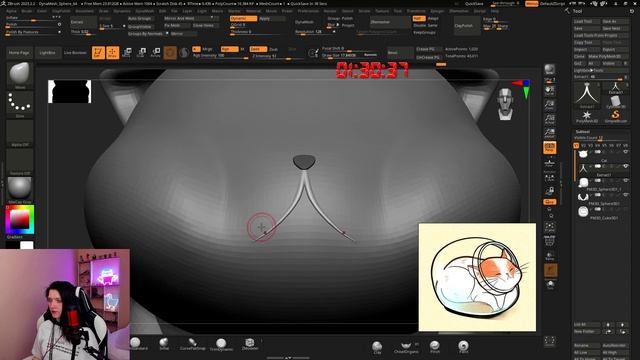Open the Dots stroke type picker
The height and width of the screenshot is (360, 640).
20,103
